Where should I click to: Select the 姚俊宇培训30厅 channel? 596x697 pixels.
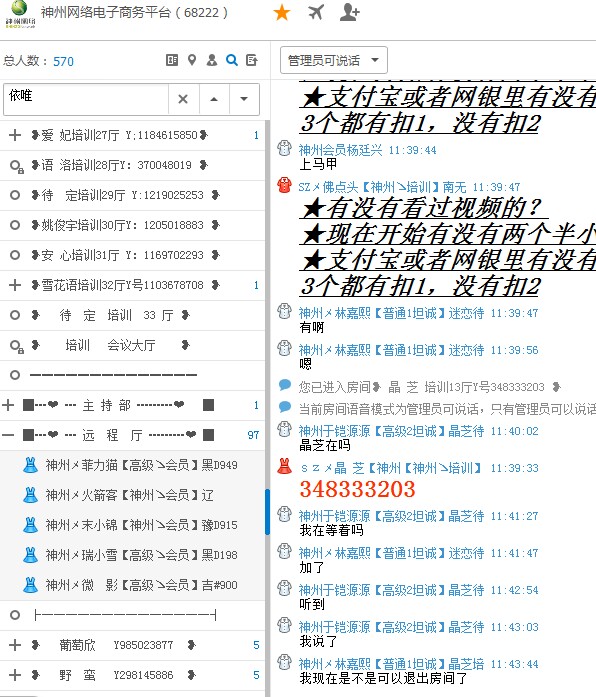coord(132,225)
